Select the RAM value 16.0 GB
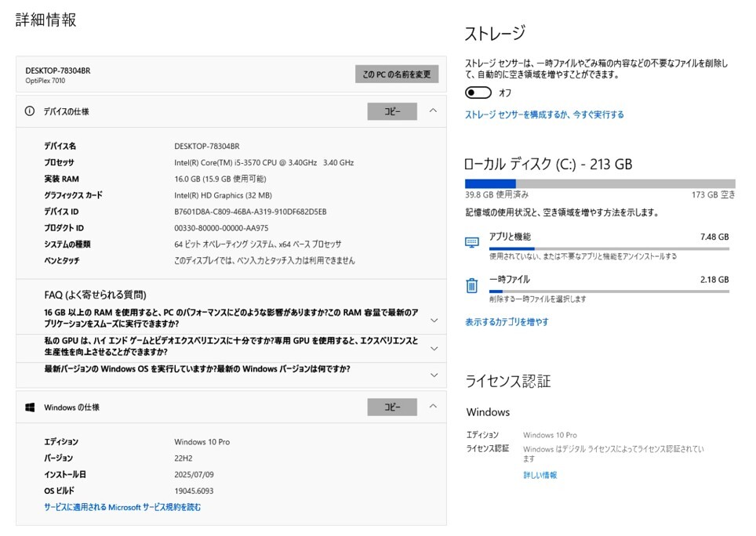 click(x=220, y=179)
